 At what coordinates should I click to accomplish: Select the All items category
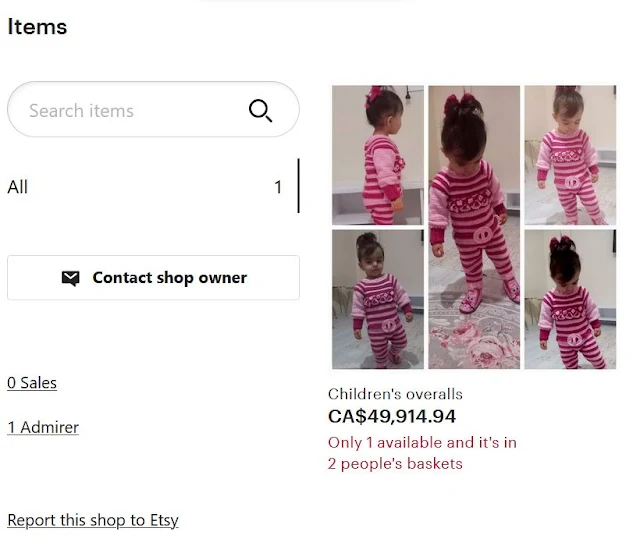pos(18,187)
